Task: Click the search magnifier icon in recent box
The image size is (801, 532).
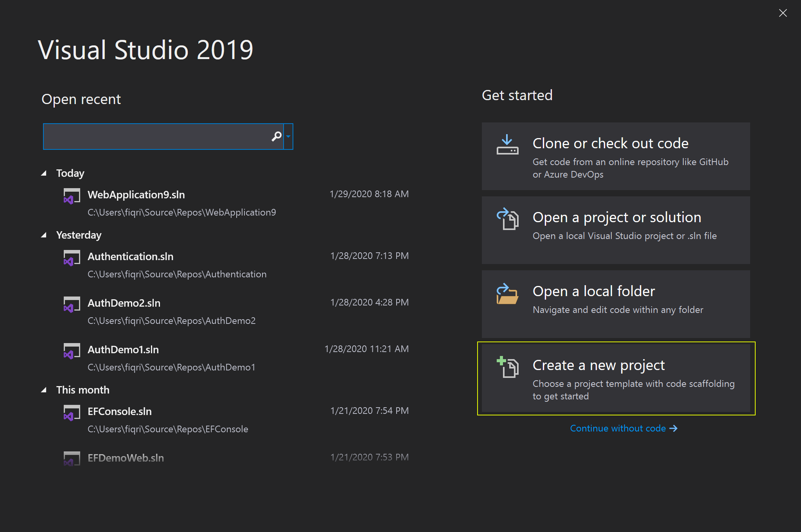Action: click(x=277, y=137)
